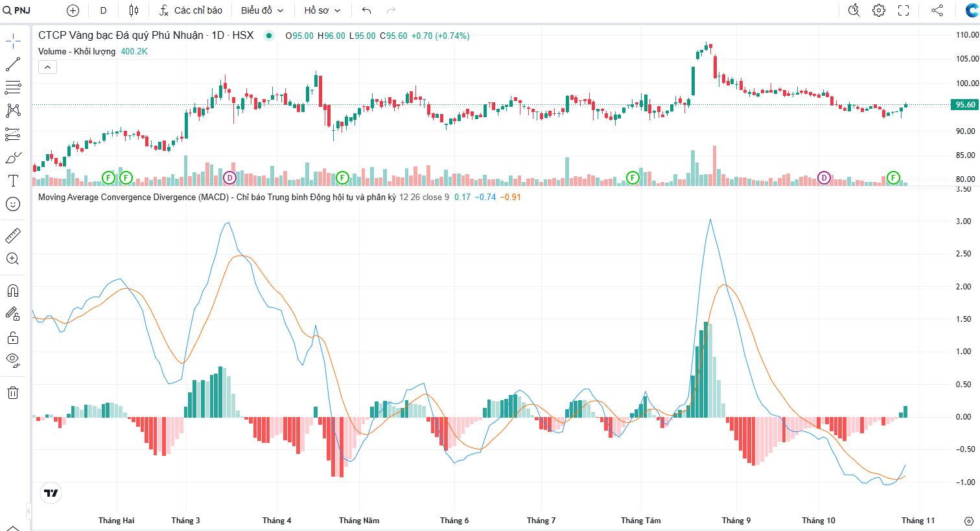
Task: Open the F marker near Tháng 11
Action: tap(893, 177)
